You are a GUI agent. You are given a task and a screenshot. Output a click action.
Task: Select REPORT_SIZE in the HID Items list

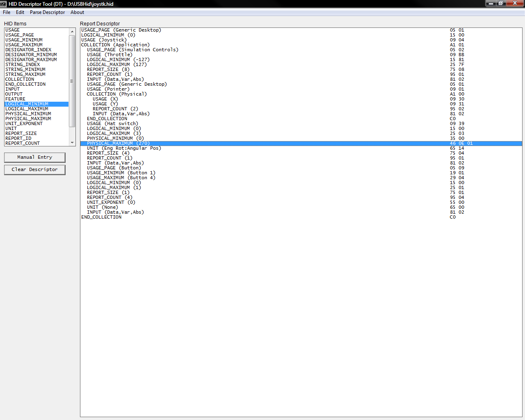pos(21,134)
